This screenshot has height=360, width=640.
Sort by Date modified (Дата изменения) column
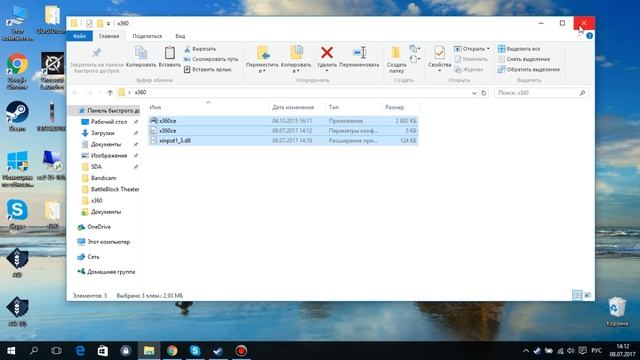click(297, 107)
